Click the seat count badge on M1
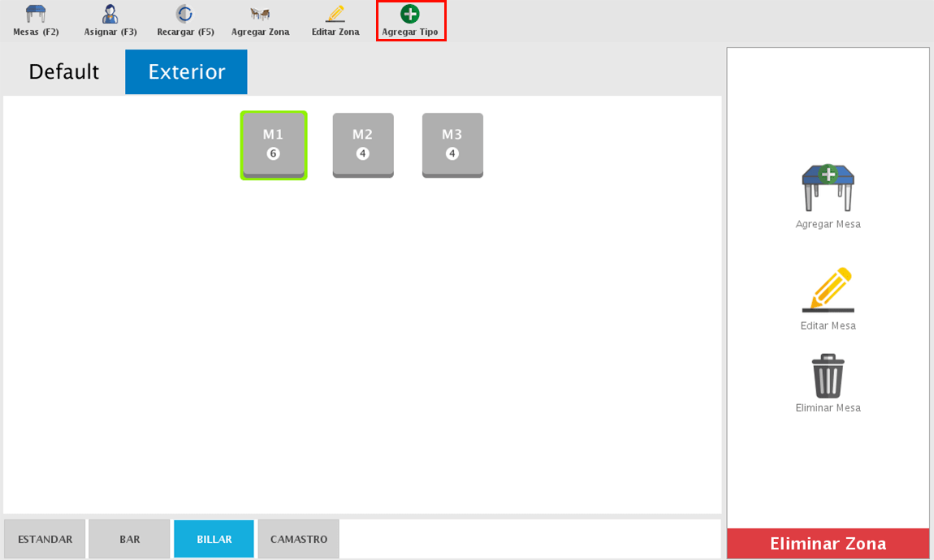The width and height of the screenshot is (934, 560). [274, 153]
